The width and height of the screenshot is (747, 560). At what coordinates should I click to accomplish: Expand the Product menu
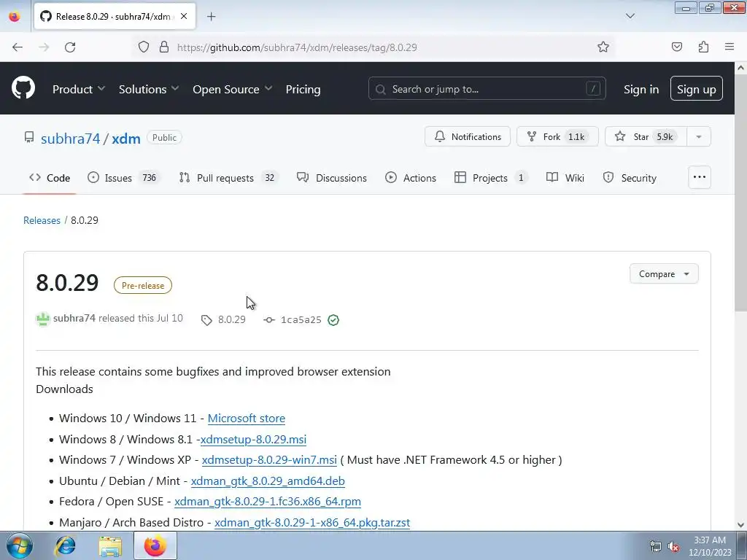coord(79,89)
